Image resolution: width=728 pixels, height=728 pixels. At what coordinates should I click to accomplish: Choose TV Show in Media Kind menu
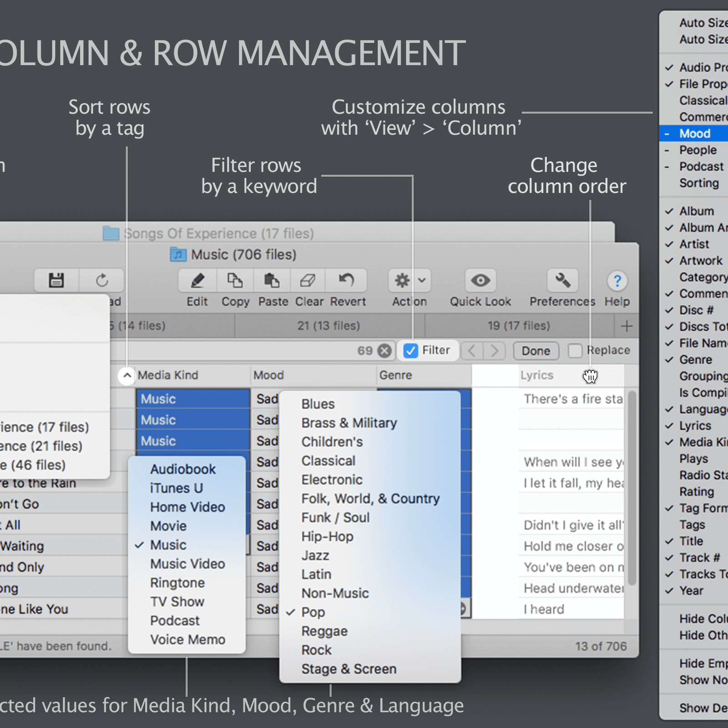point(187,602)
